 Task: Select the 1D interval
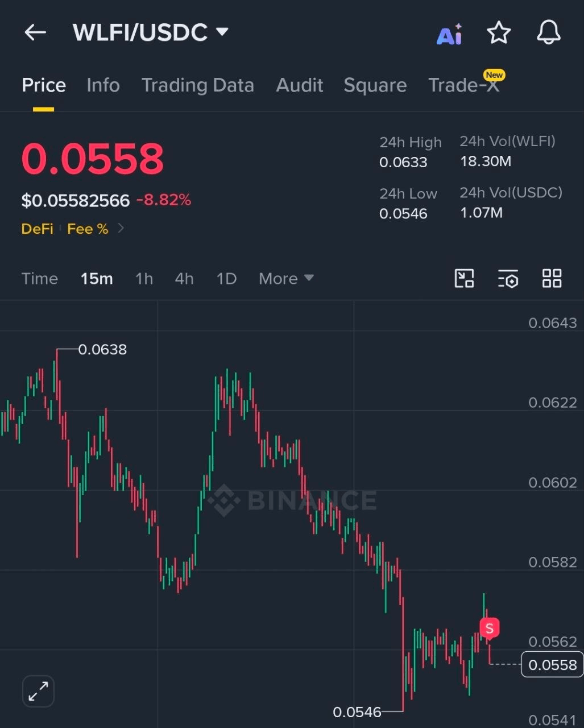tap(226, 279)
